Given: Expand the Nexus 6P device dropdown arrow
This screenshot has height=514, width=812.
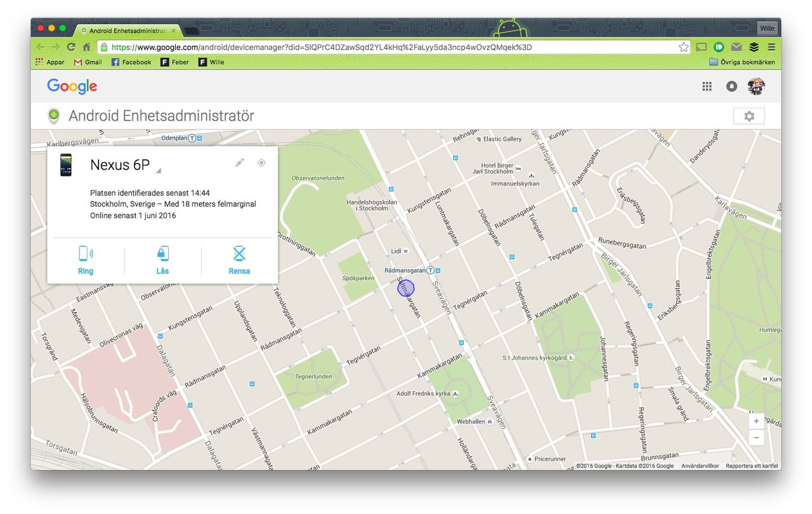Looking at the screenshot, I should point(158,170).
